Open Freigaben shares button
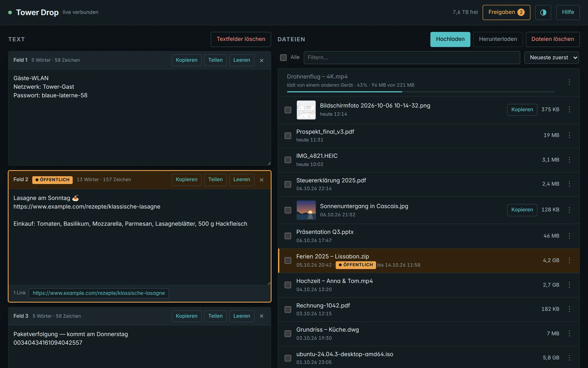The height and width of the screenshot is (368, 588). (506, 12)
